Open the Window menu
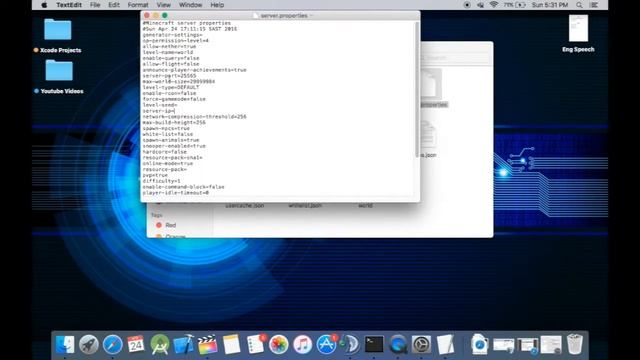This screenshot has height=360, width=640. pyautogui.click(x=191, y=5)
